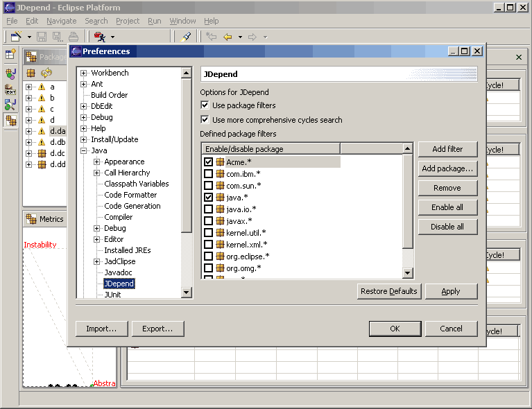Click the preferences tree scroll down arrow
This screenshot has width=532, height=409.
pos(186,292)
